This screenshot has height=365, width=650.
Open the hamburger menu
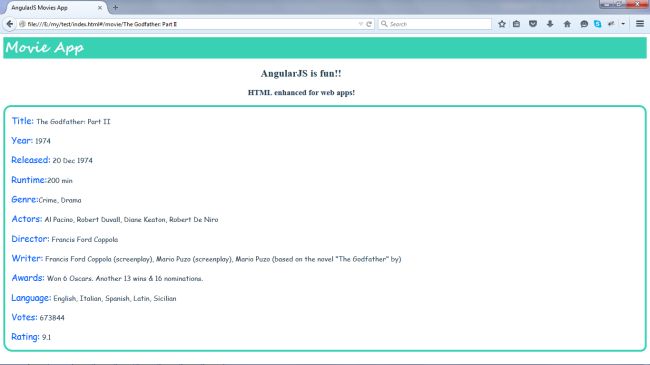[x=640, y=24]
